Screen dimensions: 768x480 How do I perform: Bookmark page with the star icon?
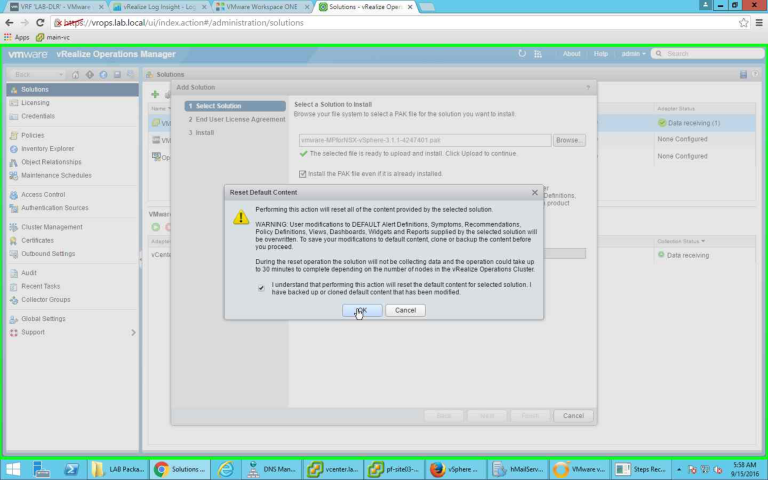pos(744,23)
